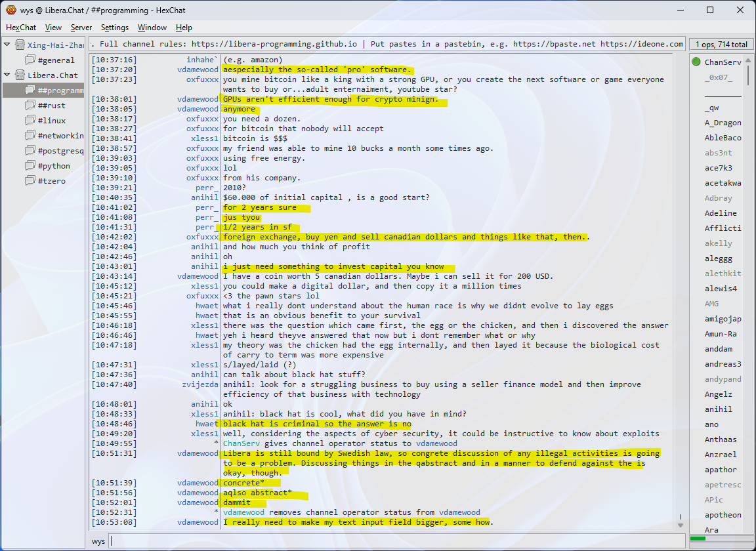This screenshot has height=551, width=756.
Task: Click ChanServ's green operator status icon
Action: 696,62
